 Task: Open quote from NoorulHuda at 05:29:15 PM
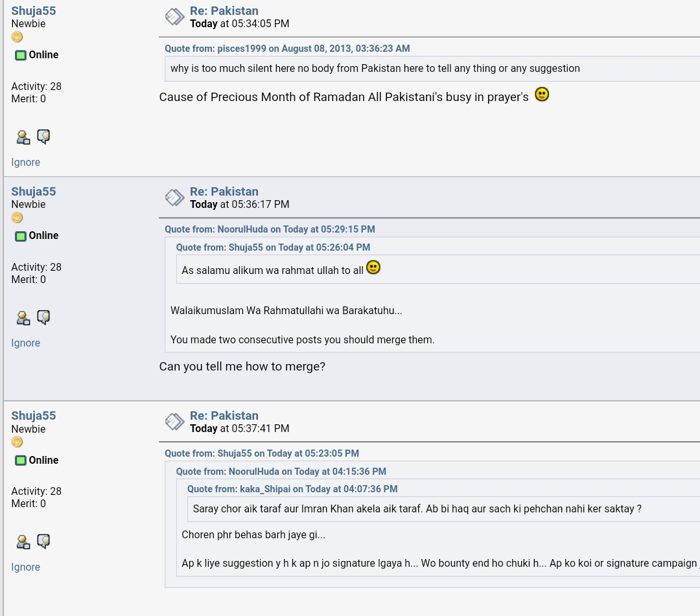tap(270, 229)
